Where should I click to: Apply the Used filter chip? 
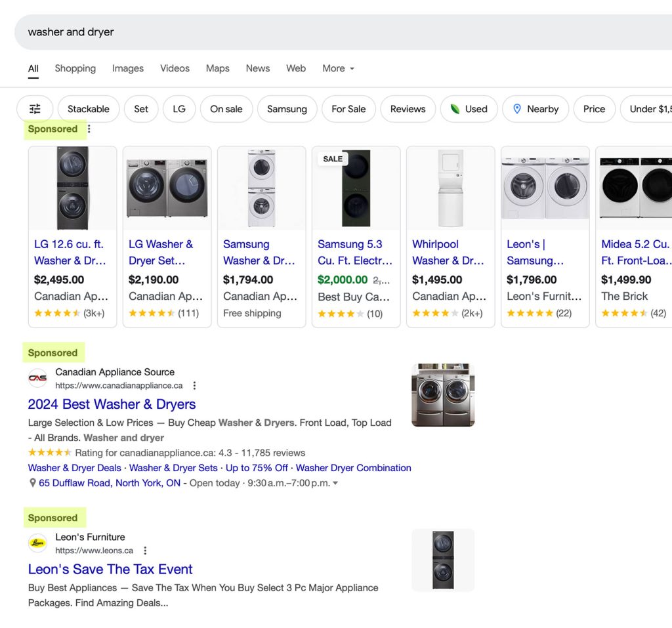[469, 109]
